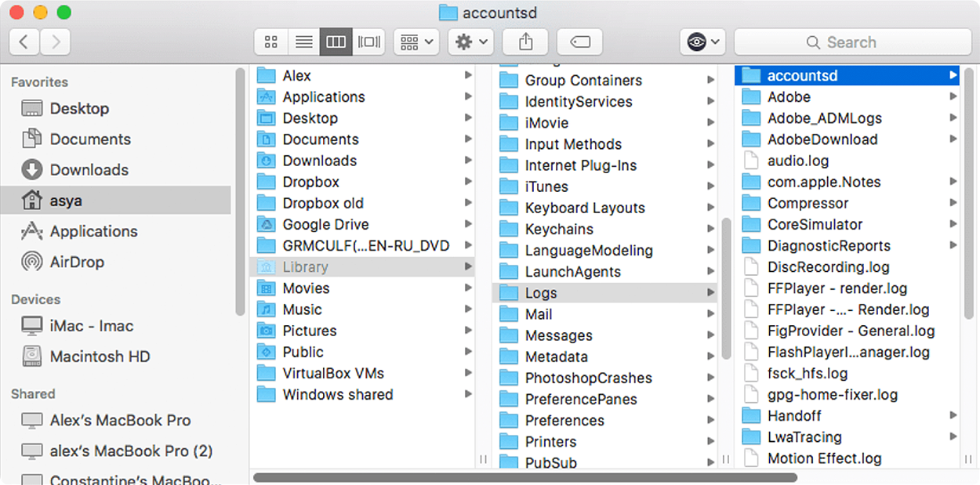Image resolution: width=980 pixels, height=485 pixels.
Task: Select Macintosh HD under Devices
Action: point(116,357)
